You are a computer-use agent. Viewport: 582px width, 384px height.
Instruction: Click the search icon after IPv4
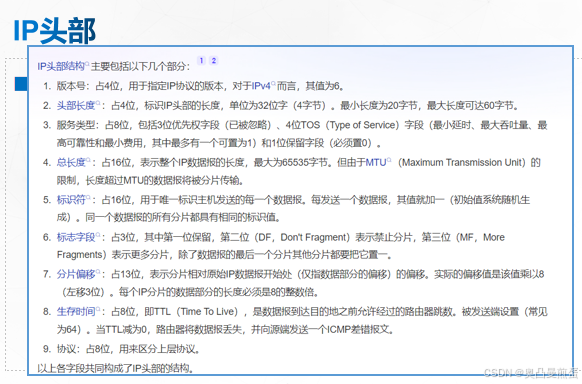(274, 83)
